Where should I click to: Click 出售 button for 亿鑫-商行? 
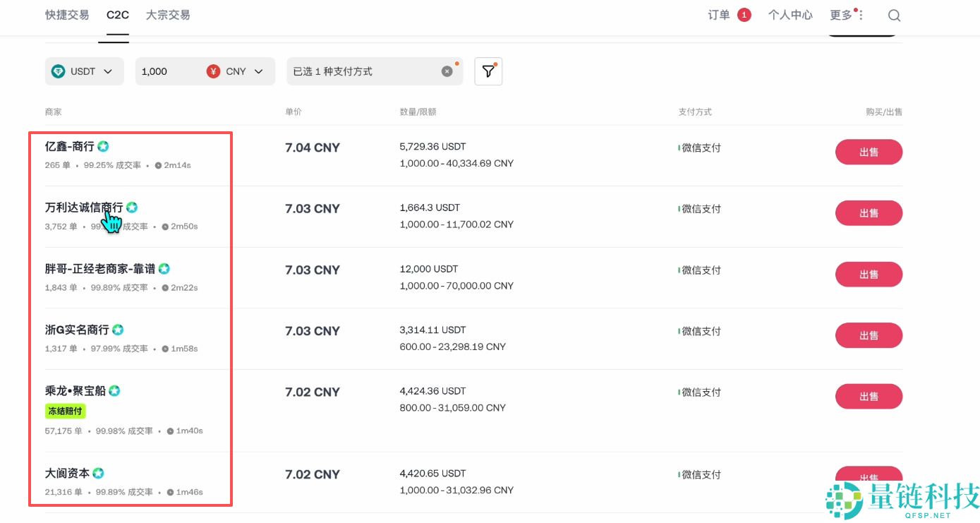(x=869, y=152)
